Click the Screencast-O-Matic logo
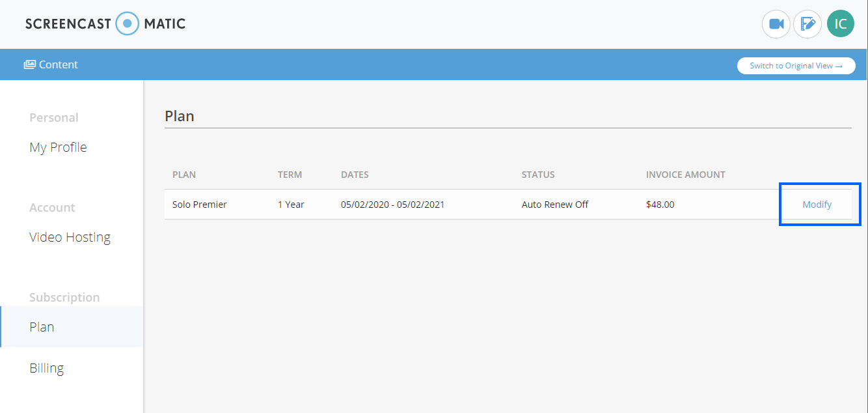 coord(105,24)
